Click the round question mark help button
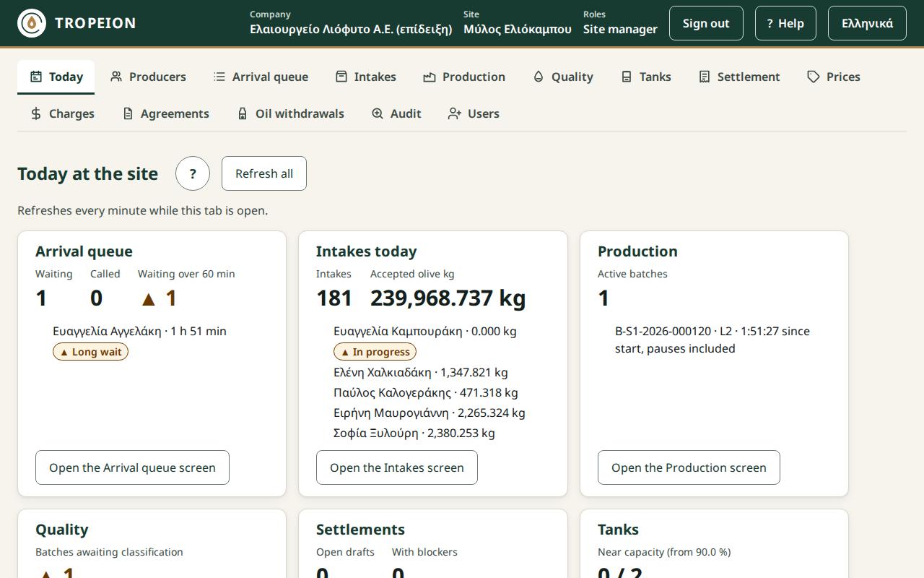Image resolution: width=924 pixels, height=578 pixels. tap(193, 173)
